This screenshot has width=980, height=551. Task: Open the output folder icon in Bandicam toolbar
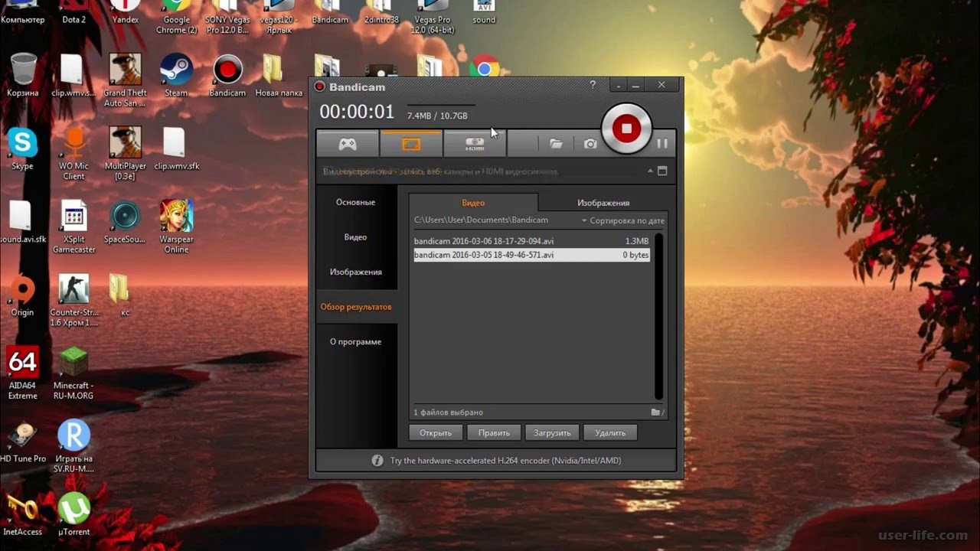pyautogui.click(x=556, y=144)
